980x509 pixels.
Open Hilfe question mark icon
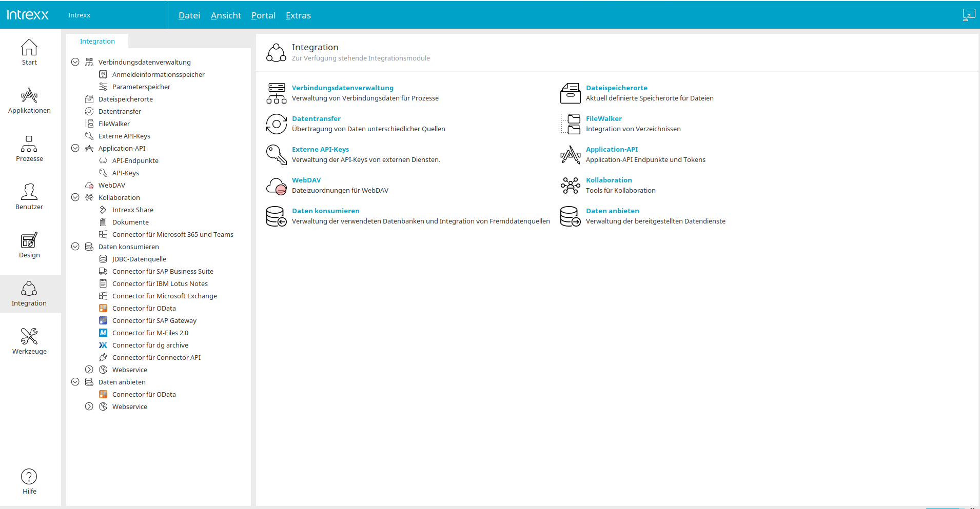[29, 477]
